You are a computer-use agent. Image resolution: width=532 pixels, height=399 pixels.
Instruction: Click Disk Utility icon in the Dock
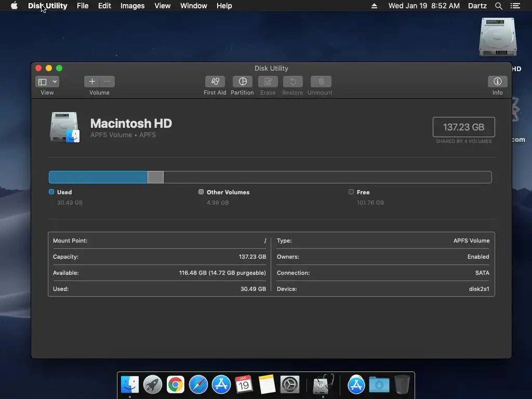click(x=323, y=384)
